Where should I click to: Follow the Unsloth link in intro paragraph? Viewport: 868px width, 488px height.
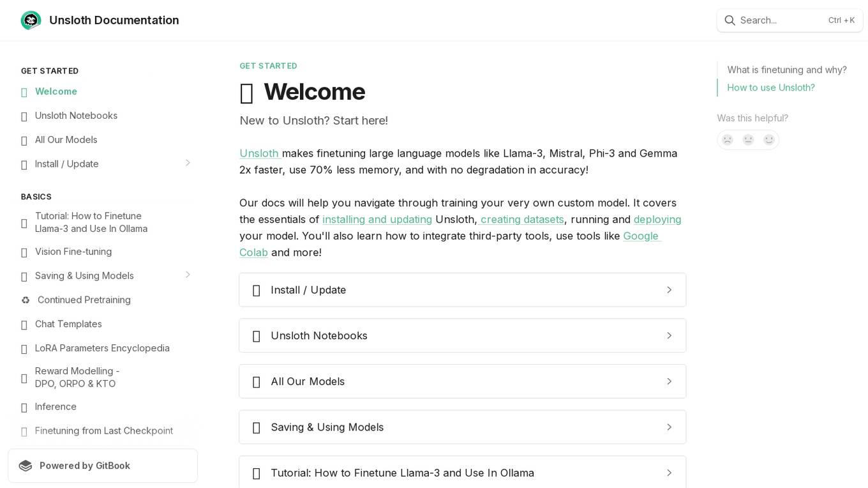point(259,153)
